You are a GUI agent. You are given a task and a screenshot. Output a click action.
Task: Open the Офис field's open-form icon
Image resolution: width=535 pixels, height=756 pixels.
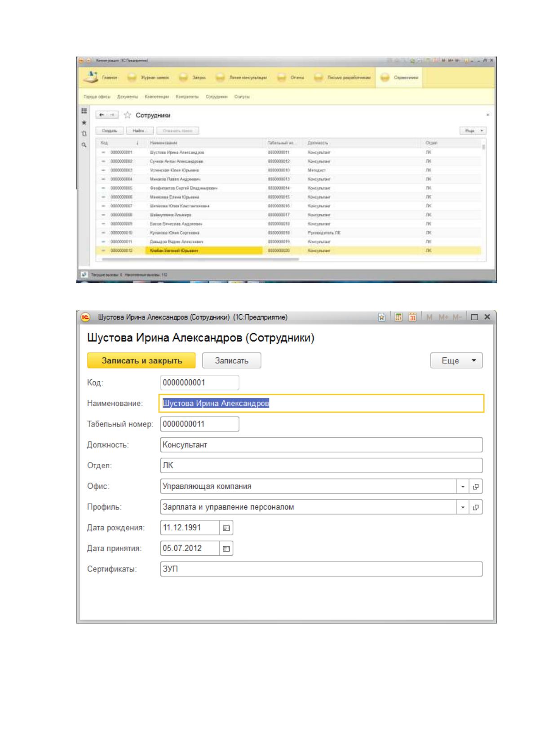pos(476,487)
